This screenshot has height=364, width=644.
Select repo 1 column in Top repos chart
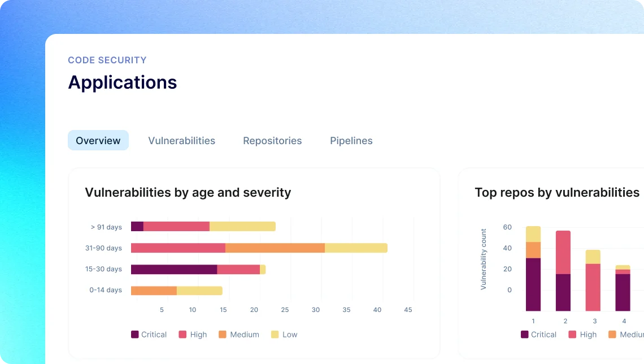click(x=533, y=268)
